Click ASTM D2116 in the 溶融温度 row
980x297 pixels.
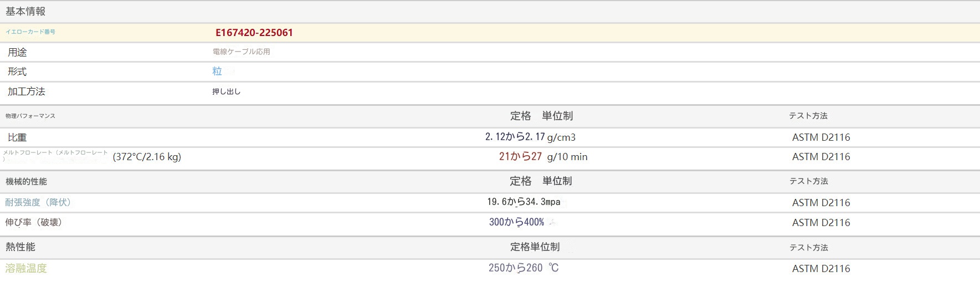[820, 269]
